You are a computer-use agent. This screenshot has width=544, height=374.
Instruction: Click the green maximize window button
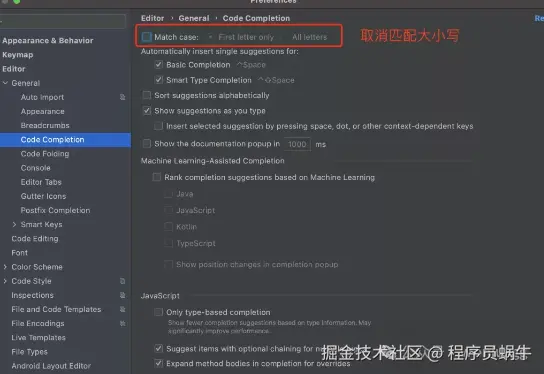[16, 1]
